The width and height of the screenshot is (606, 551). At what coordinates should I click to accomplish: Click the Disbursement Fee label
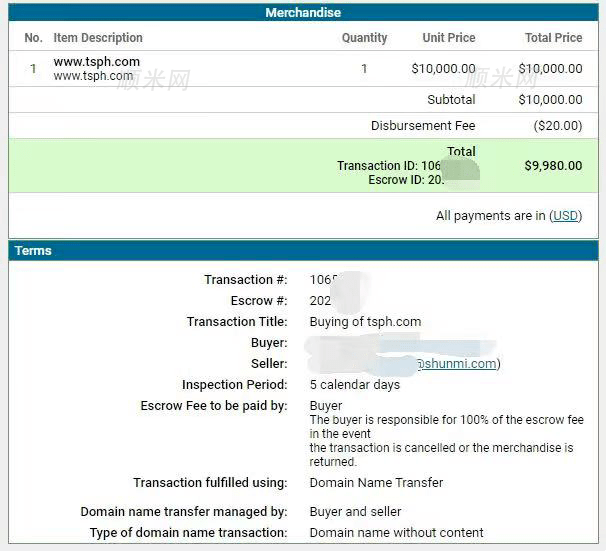(423, 126)
